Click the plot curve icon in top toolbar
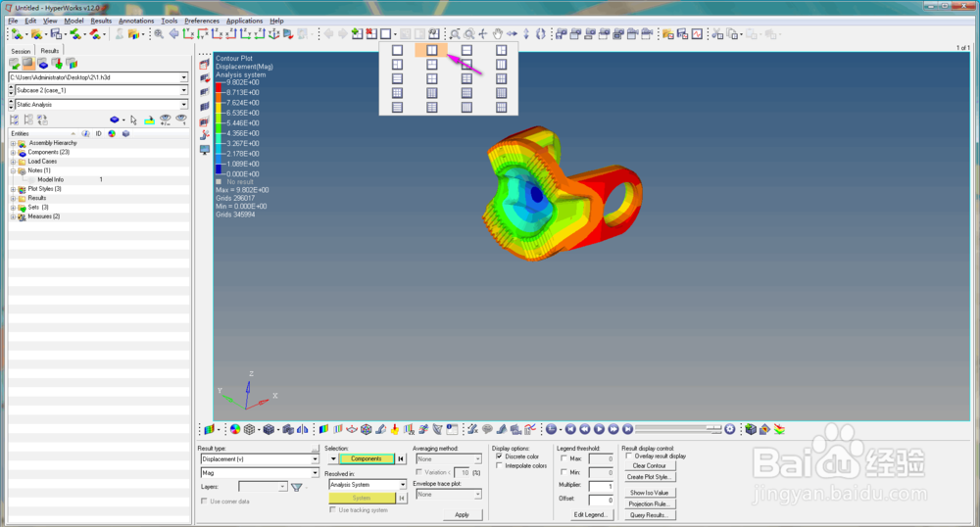This screenshot has width=980, height=527. [697, 34]
